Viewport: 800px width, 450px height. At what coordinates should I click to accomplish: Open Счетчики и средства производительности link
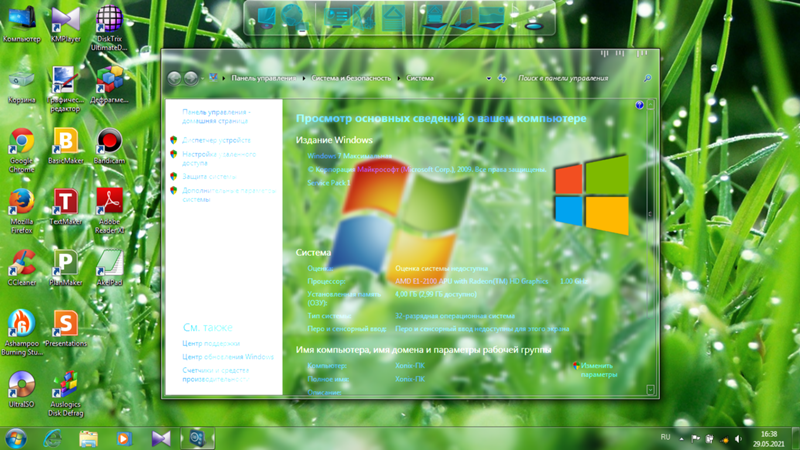pyautogui.click(x=215, y=374)
